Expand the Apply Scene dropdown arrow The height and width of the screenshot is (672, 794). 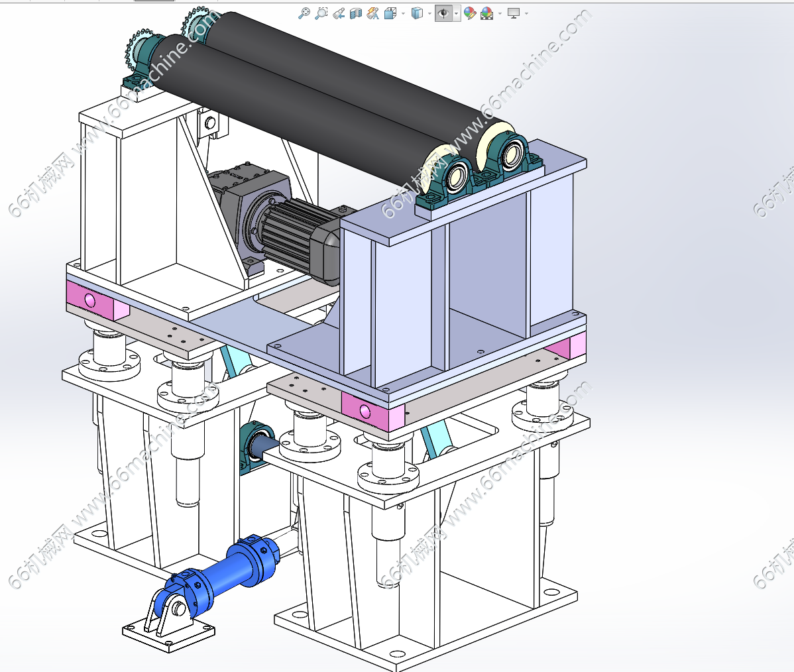pyautogui.click(x=500, y=13)
